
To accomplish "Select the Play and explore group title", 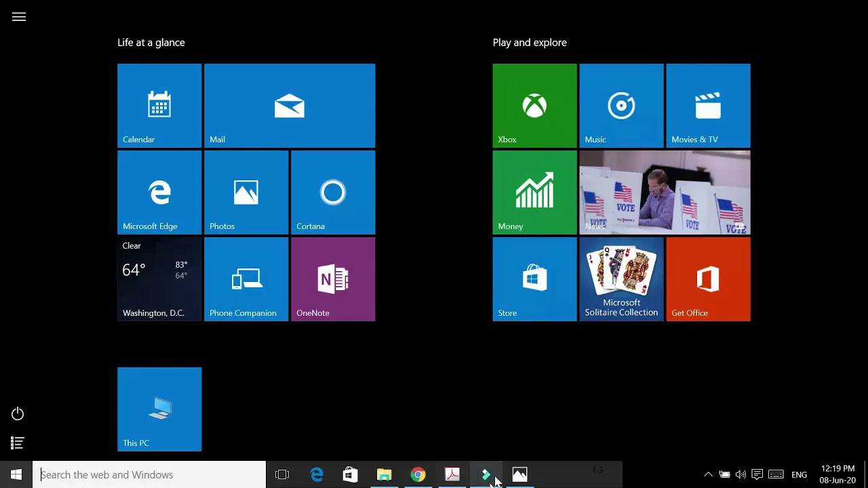I will pyautogui.click(x=530, y=43).
